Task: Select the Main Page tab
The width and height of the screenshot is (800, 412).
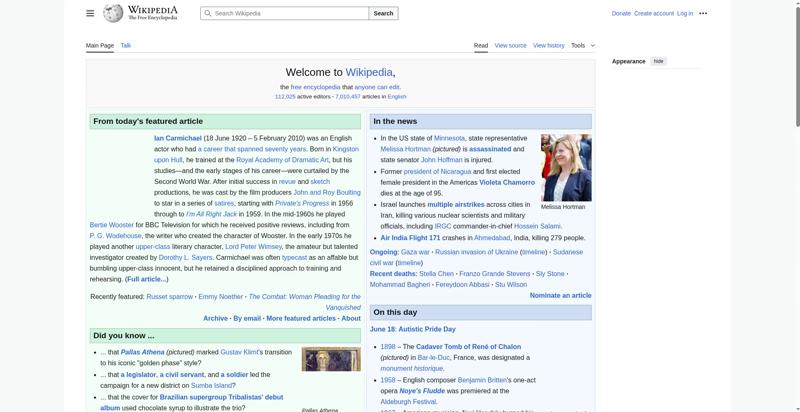Action: click(99, 45)
